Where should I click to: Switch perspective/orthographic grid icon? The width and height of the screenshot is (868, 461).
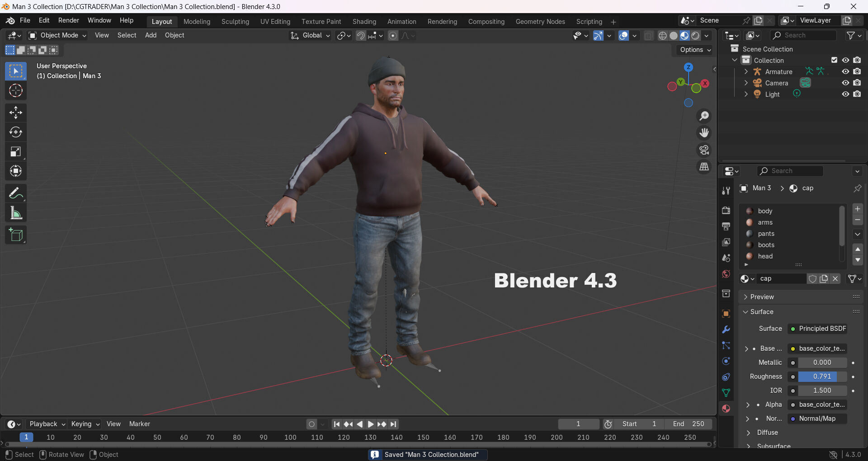[704, 167]
